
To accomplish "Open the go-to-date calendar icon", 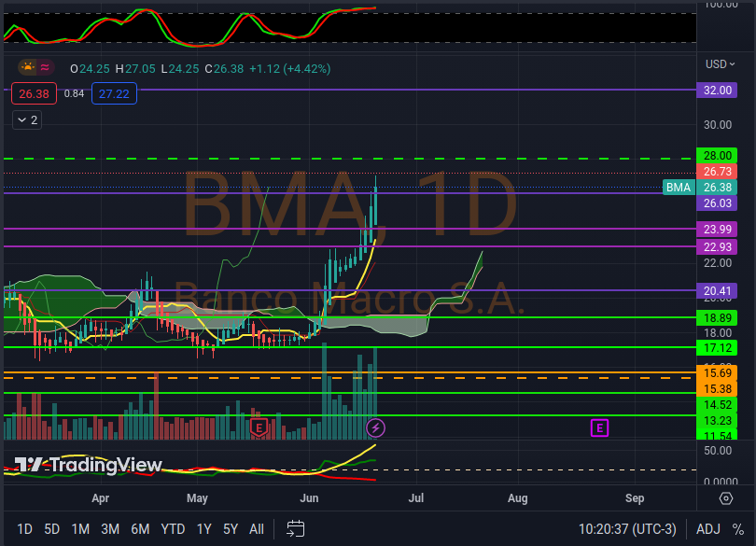I will click(295, 529).
